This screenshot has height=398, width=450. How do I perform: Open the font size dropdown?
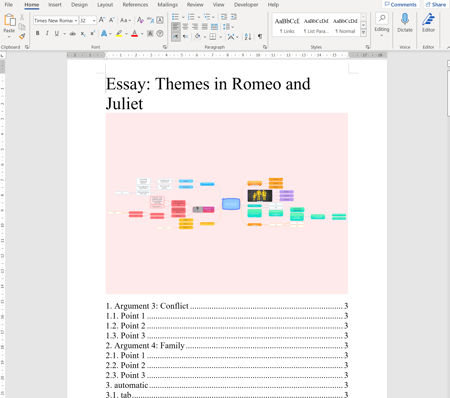tap(94, 21)
